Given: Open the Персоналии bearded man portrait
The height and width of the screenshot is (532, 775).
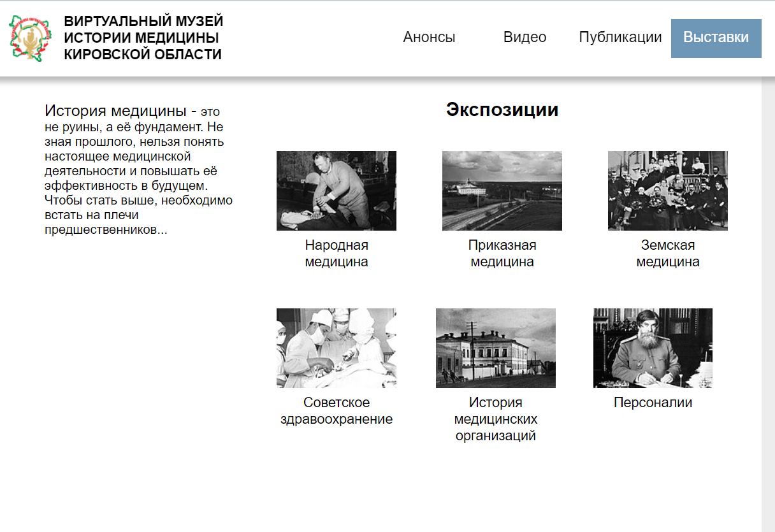Looking at the screenshot, I should click(x=653, y=348).
